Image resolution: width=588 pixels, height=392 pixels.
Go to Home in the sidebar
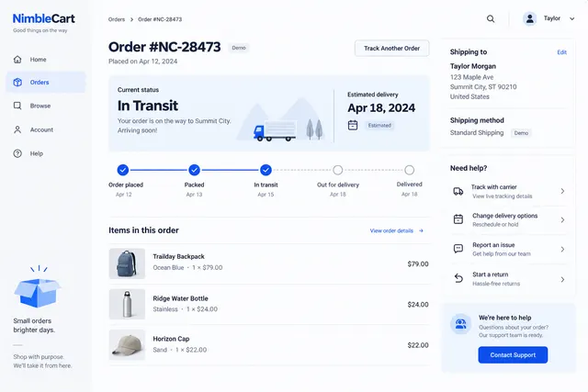click(x=46, y=60)
